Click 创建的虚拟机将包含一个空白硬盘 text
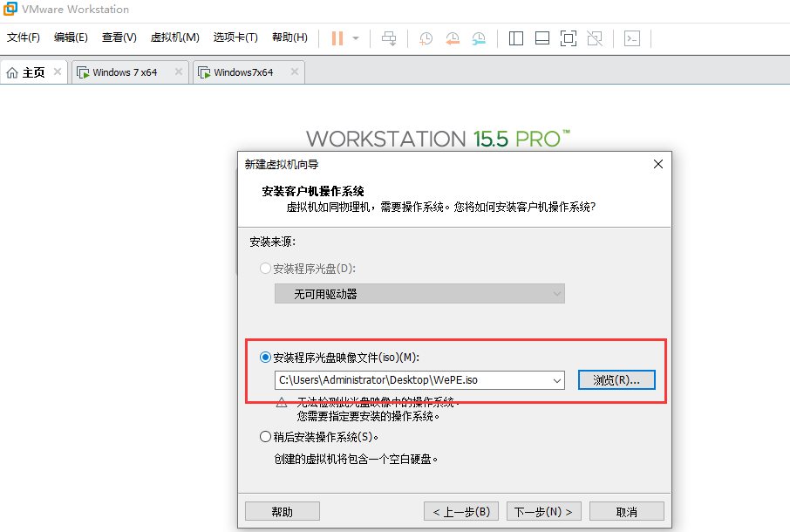 click(x=356, y=459)
